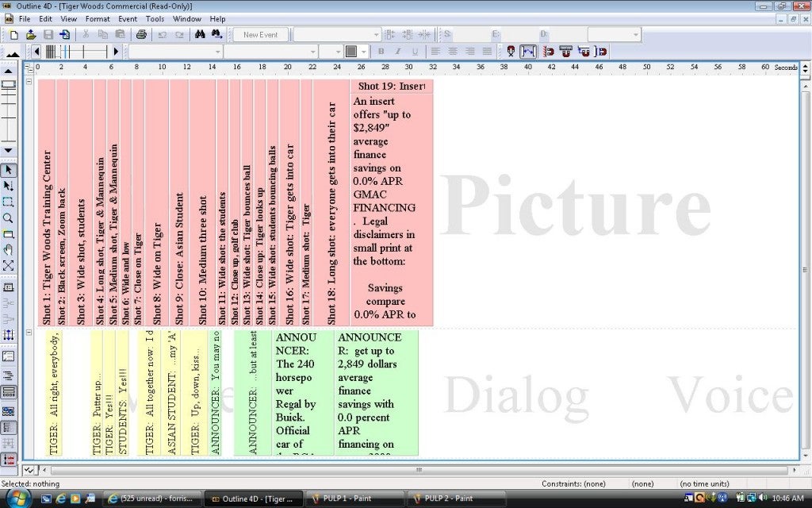Viewport: 812px width, 508px height.
Task: Click the Paste clipboard icon
Action: click(121, 35)
